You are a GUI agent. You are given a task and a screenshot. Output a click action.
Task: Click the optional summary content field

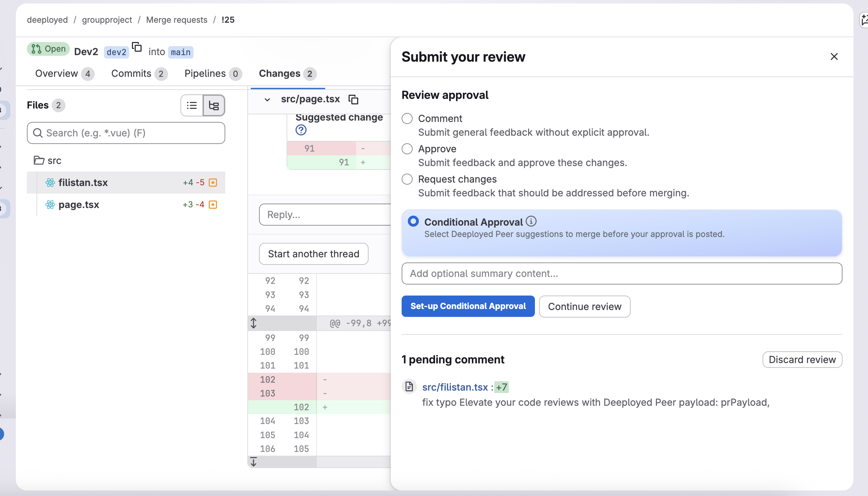[621, 273]
